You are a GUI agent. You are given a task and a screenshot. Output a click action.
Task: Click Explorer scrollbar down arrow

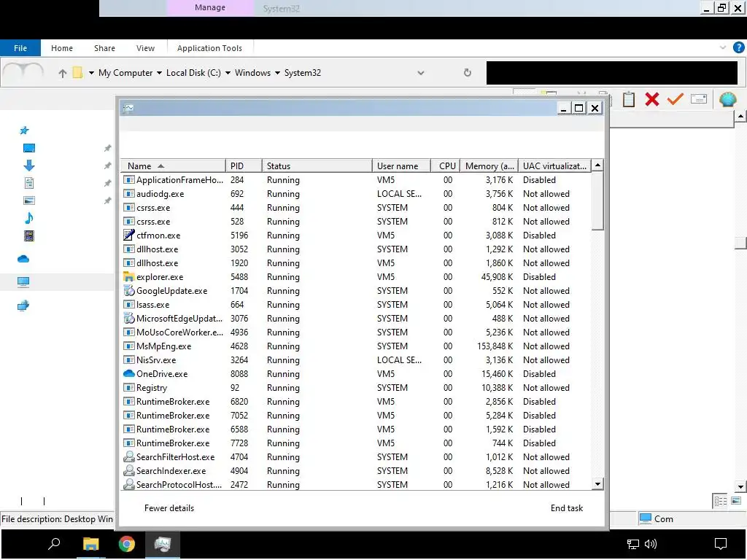click(x=740, y=486)
